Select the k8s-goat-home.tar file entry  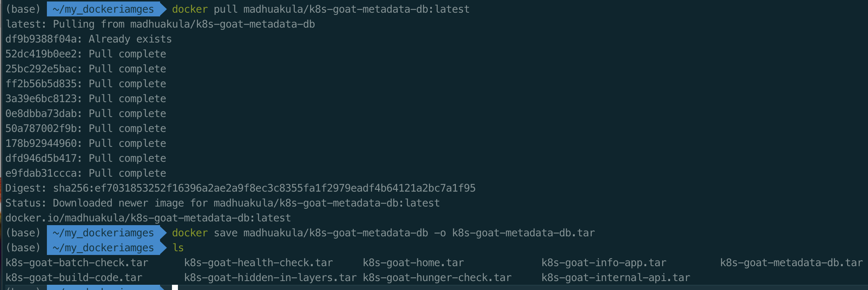click(x=413, y=263)
